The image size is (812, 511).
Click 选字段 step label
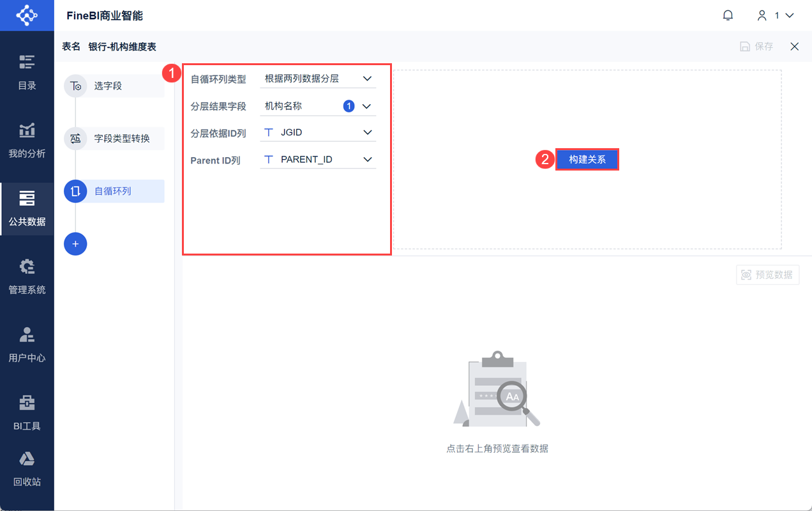tap(108, 86)
